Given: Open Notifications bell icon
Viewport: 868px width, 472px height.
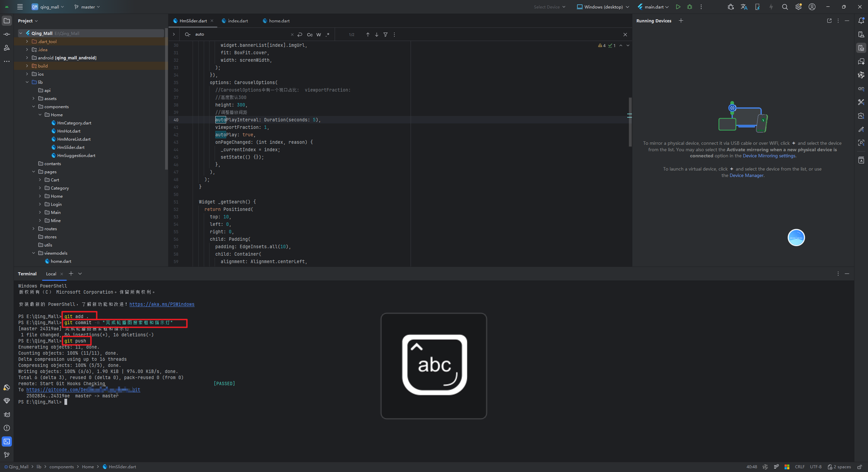Looking at the screenshot, I should pyautogui.click(x=861, y=21).
